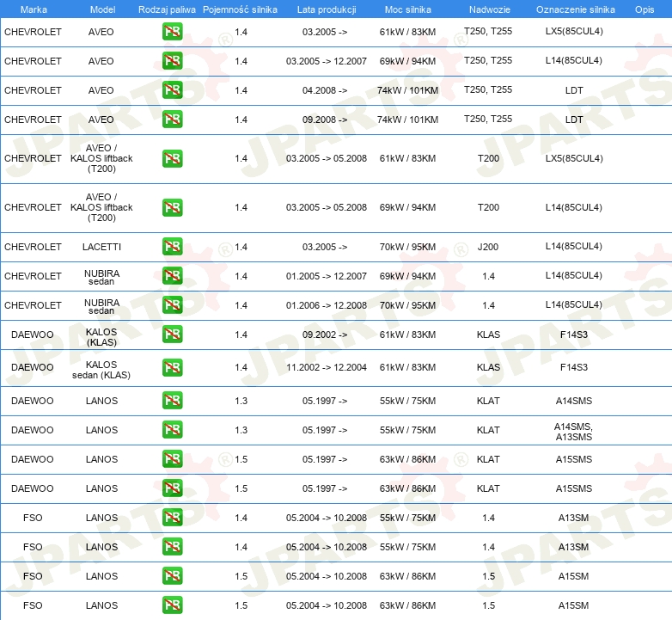Click fuel icon in AVEO 04.2008 row
The image size is (672, 620).
172,90
